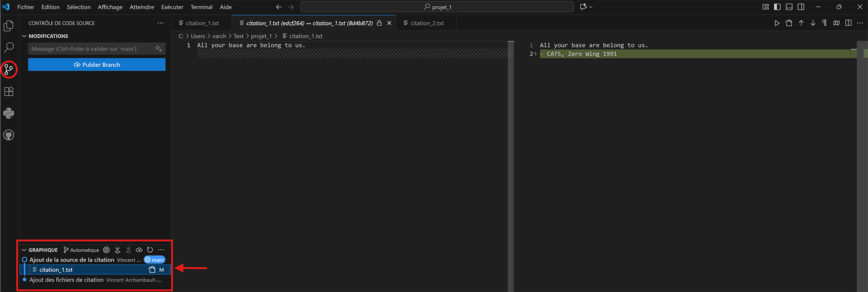The width and height of the screenshot is (868, 292).
Task: Switch to the citation_2.txt tab
Action: coord(426,23)
